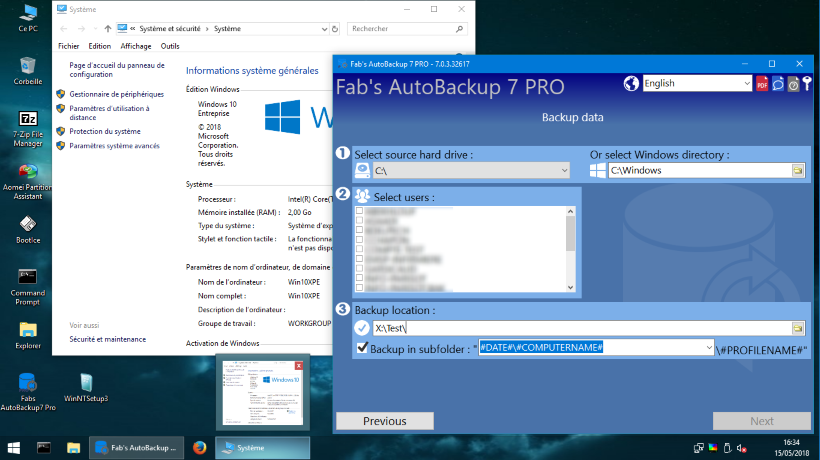Viewport: 820px width, 460px height.
Task: Click the white key license icon
Action: coord(807,84)
